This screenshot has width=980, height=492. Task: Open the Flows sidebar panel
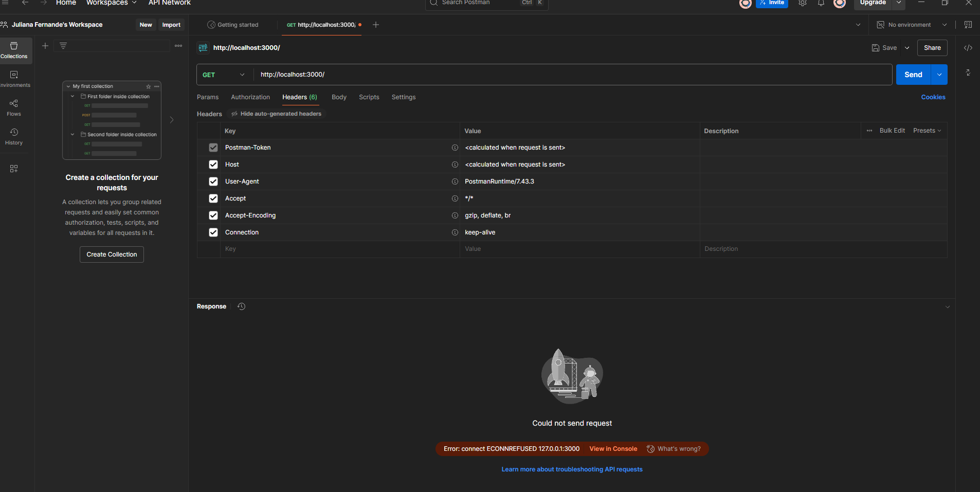coord(14,108)
